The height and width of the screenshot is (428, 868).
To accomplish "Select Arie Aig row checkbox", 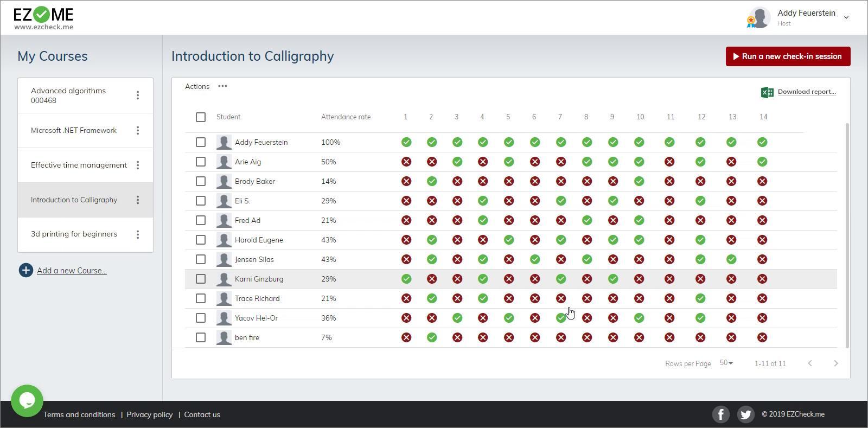I will tap(201, 162).
